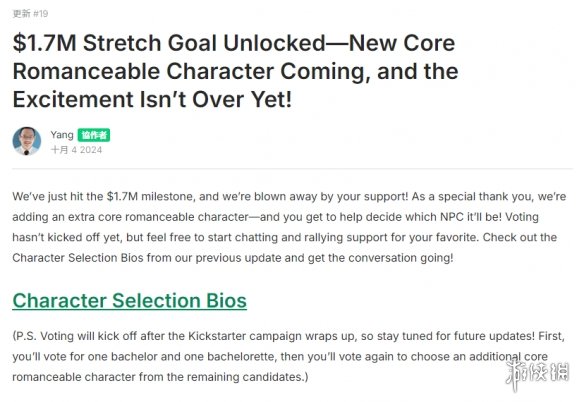This screenshot has height=402, width=584.
Task: Click the author name Yang
Action: 62,134
